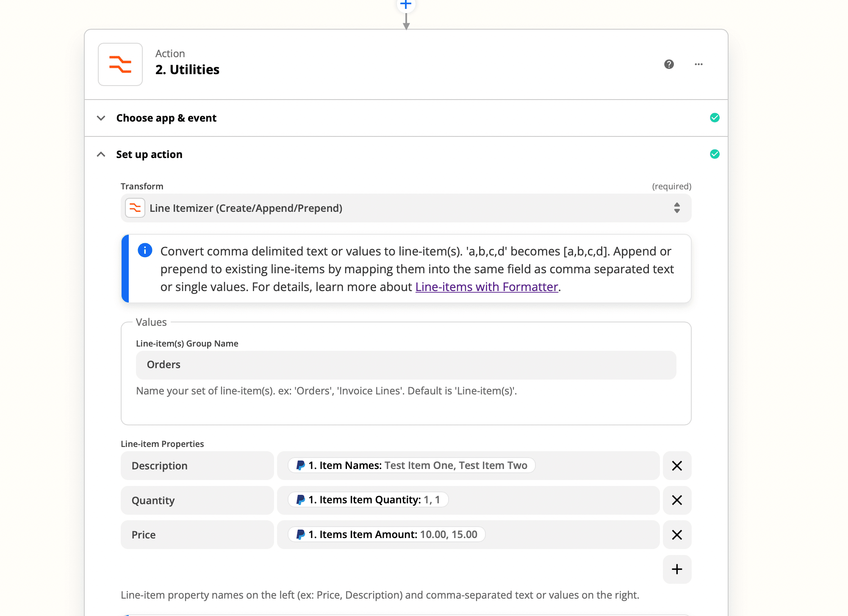Click the Line-item Properties label

point(162,444)
